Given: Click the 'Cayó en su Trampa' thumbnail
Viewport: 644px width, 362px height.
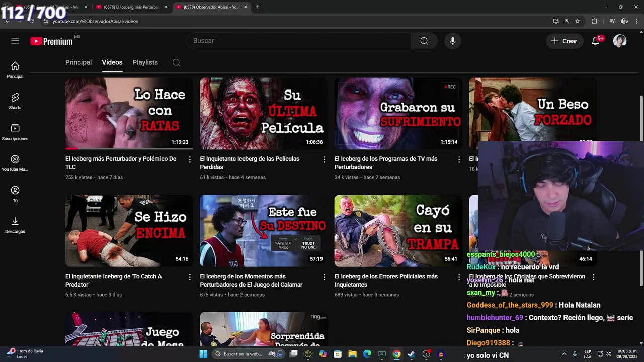Looking at the screenshot, I should click(398, 231).
